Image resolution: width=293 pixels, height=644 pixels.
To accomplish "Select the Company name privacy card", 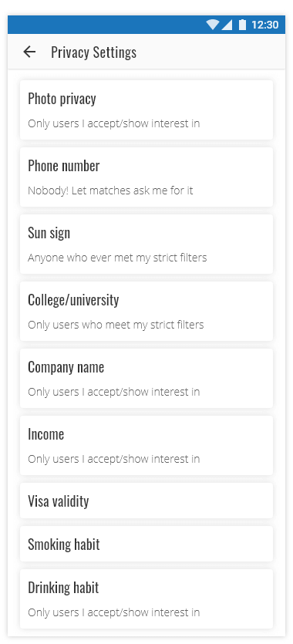I will point(146,378).
